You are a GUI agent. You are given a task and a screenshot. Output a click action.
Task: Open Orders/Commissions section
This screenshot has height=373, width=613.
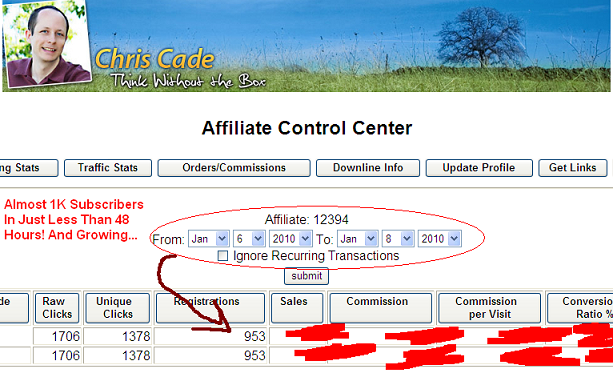click(x=234, y=168)
